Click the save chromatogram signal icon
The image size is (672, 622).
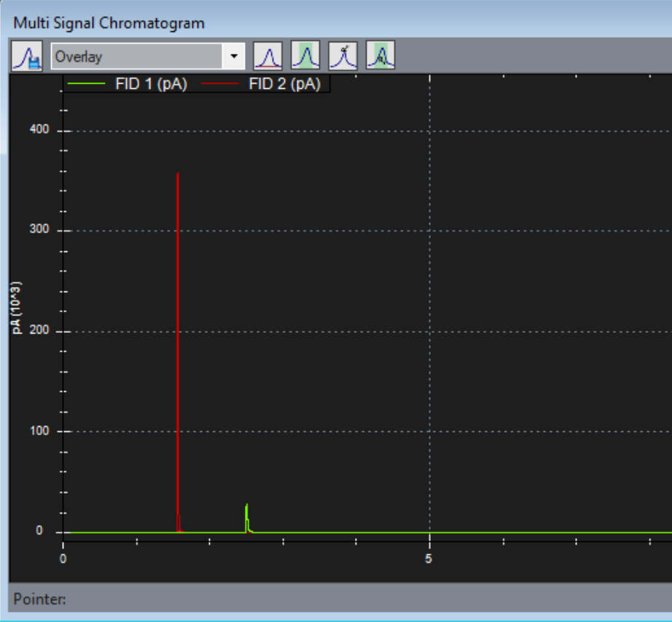tap(27, 56)
